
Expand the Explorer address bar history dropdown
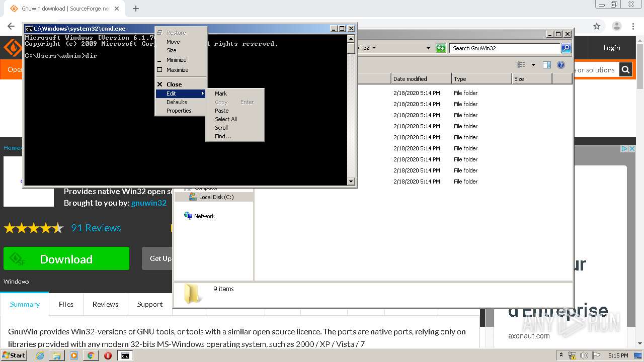tap(428, 48)
